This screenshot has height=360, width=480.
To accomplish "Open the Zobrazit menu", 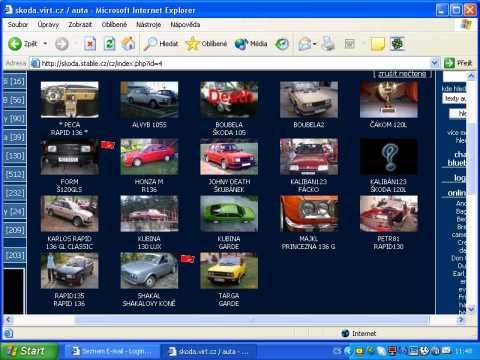I will pos(80,24).
